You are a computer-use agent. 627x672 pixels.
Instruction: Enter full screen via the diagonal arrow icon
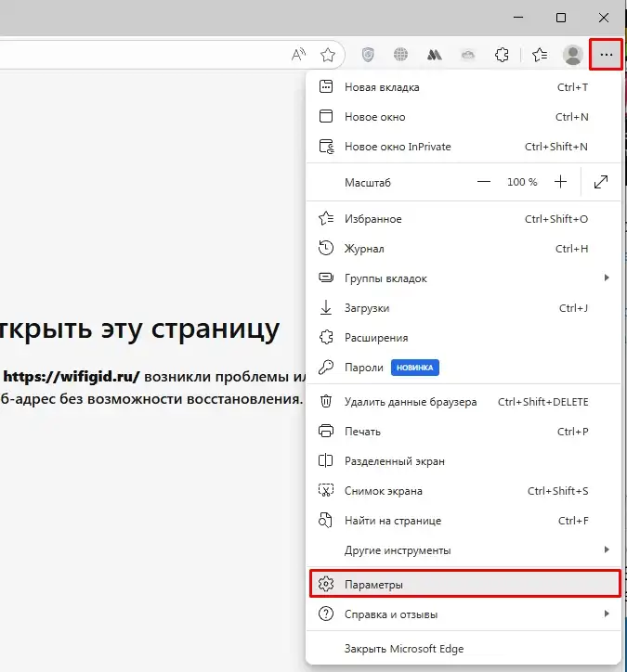point(601,182)
